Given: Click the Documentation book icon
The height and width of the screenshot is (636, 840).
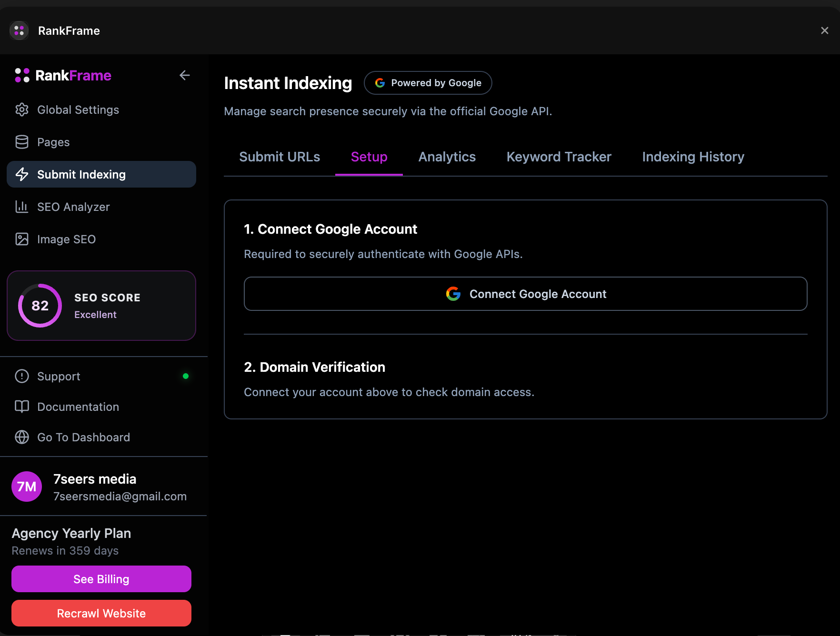Looking at the screenshot, I should click(x=22, y=407).
